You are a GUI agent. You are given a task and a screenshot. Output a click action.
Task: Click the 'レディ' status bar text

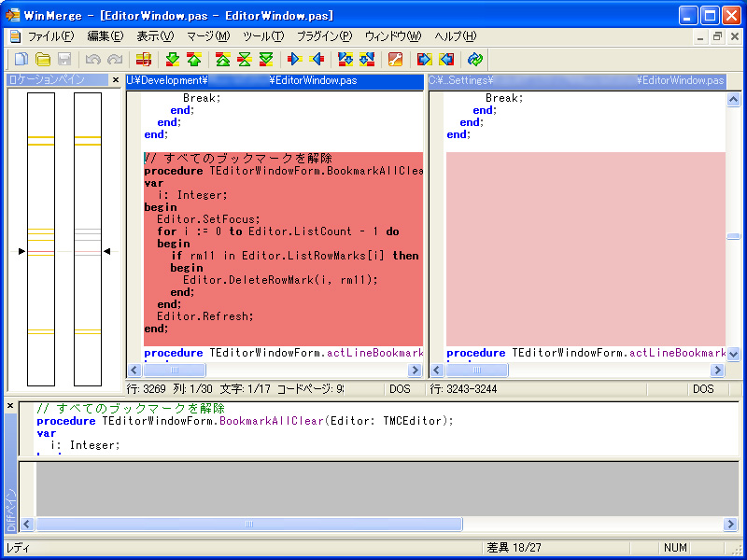click(18, 548)
